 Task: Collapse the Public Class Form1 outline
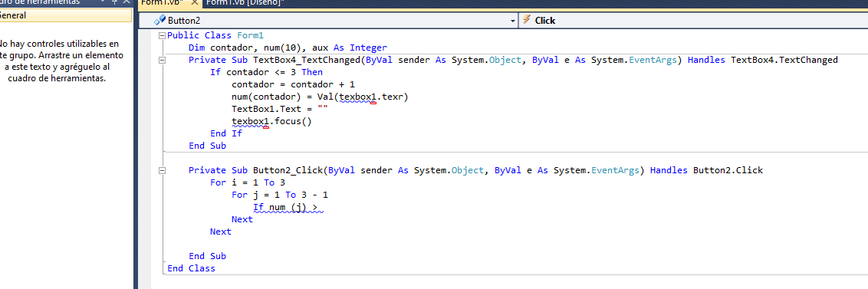click(x=162, y=35)
